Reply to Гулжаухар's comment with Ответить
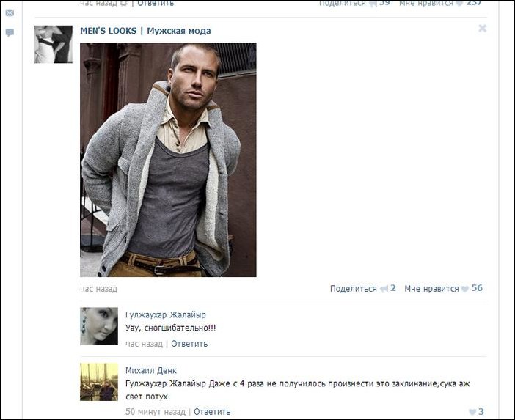Viewport: 515px width, 420px height. pyautogui.click(x=189, y=344)
